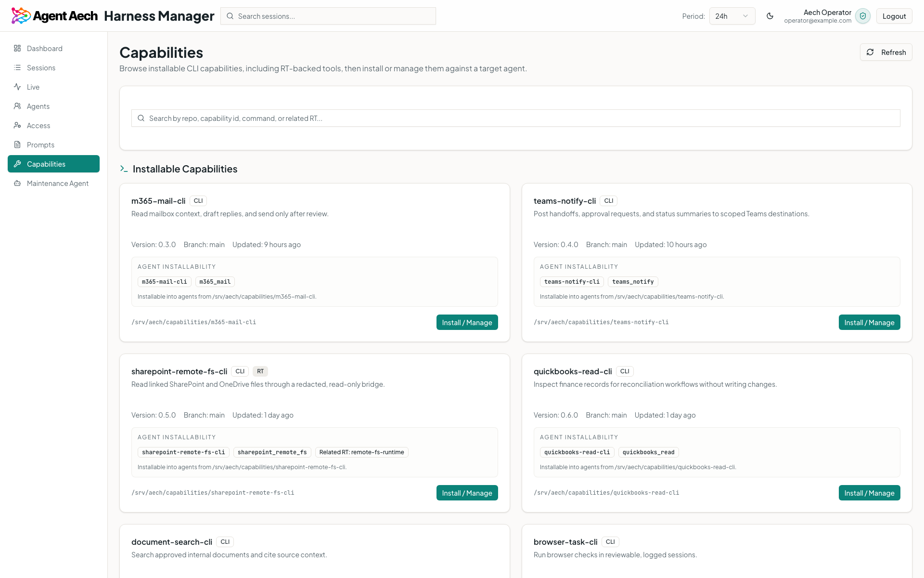This screenshot has width=924, height=578.
Task: Click the sharepoint-remote-fs-cli card title
Action: [x=179, y=371]
